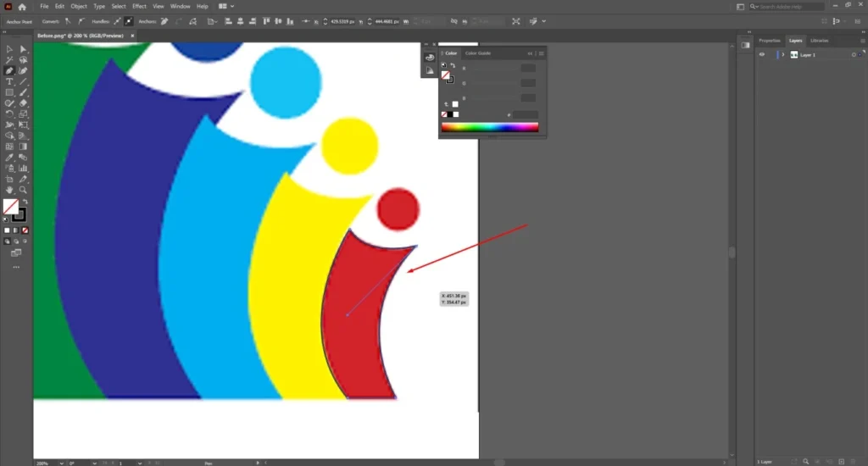Open the File menu
Screen dimensions: 868x466
click(44, 6)
